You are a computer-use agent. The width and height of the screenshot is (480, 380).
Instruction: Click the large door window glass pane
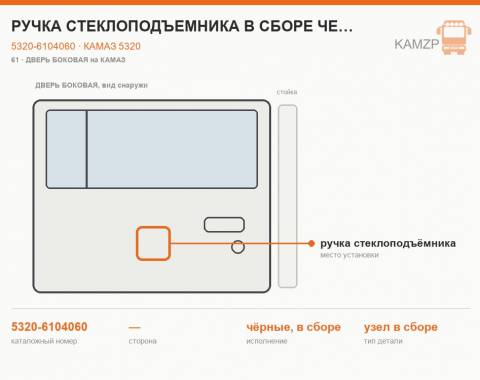click(172, 149)
